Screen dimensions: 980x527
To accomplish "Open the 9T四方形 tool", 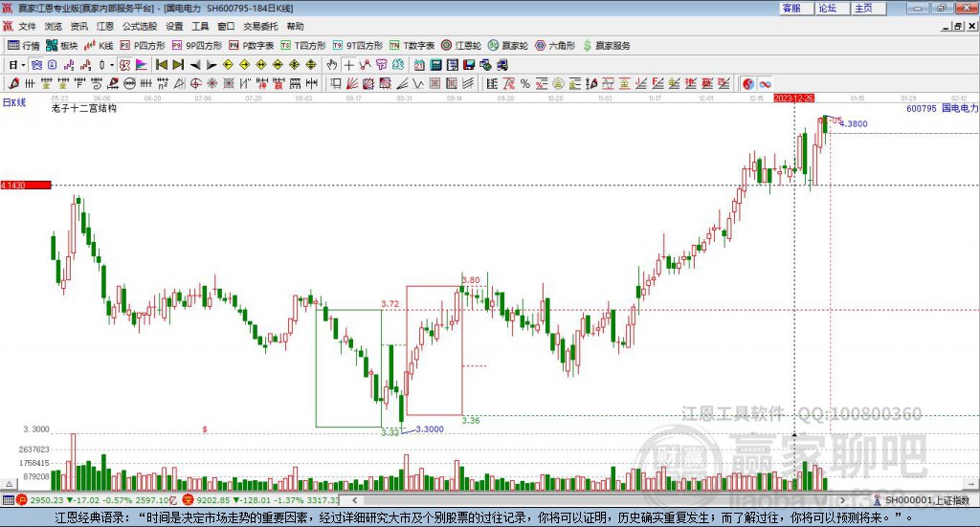I will [358, 46].
